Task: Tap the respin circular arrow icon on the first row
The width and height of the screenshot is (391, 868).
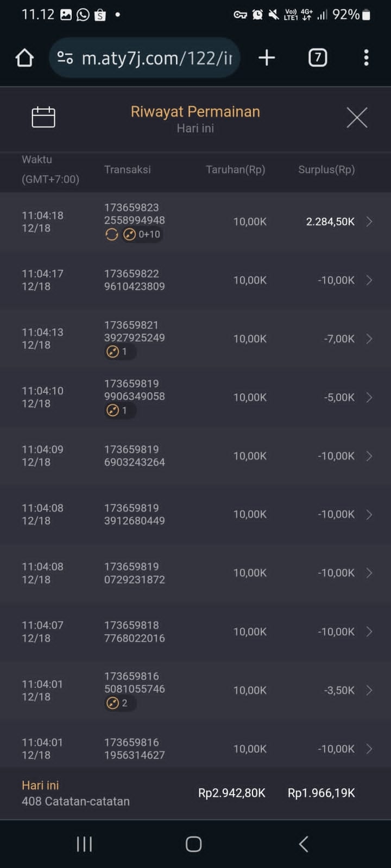Action: 112,234
